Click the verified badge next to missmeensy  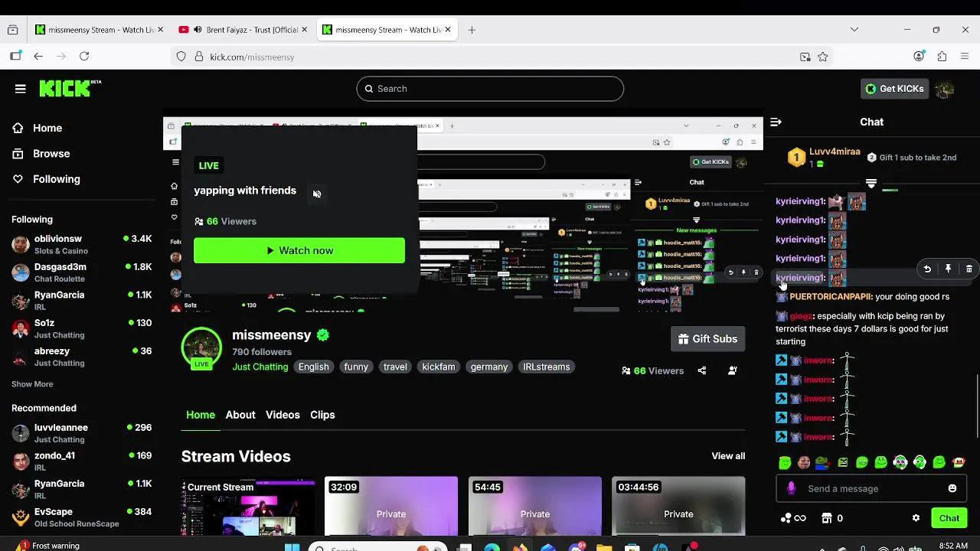323,335
